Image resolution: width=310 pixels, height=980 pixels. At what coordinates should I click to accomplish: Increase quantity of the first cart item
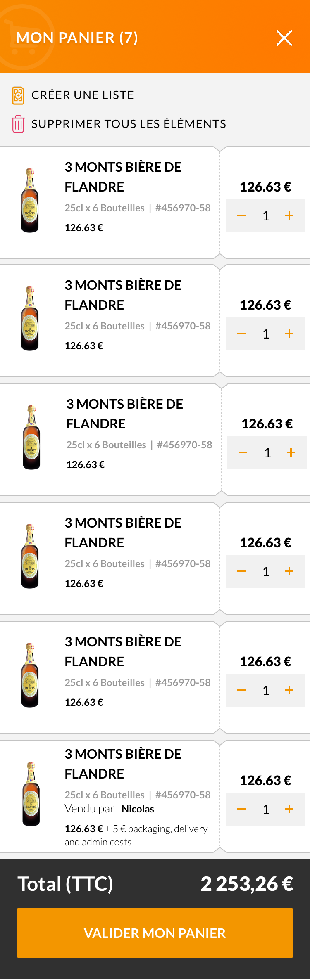(x=289, y=215)
